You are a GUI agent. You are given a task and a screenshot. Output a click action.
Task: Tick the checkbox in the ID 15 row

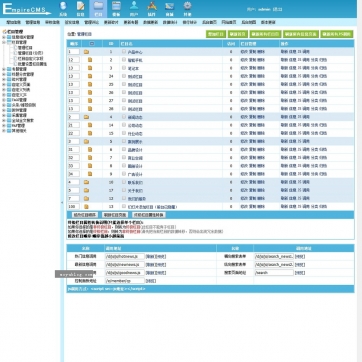pos(124,133)
